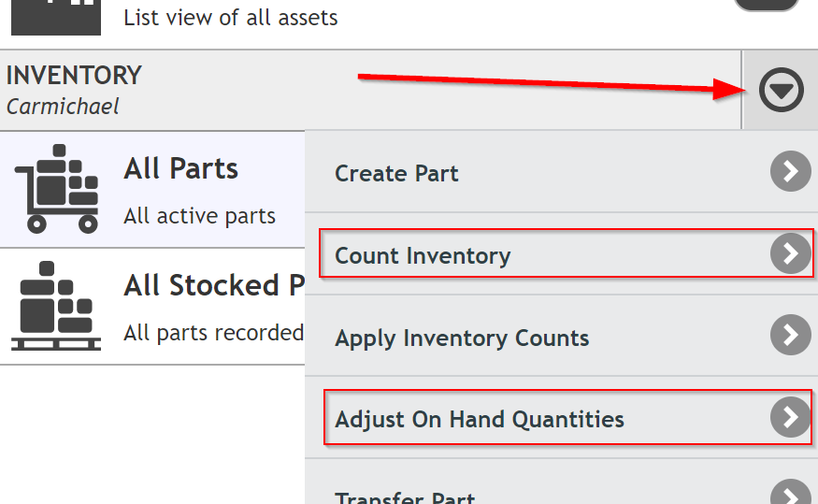Open the All Parts list item
The height and width of the screenshot is (504, 818).
click(x=152, y=190)
